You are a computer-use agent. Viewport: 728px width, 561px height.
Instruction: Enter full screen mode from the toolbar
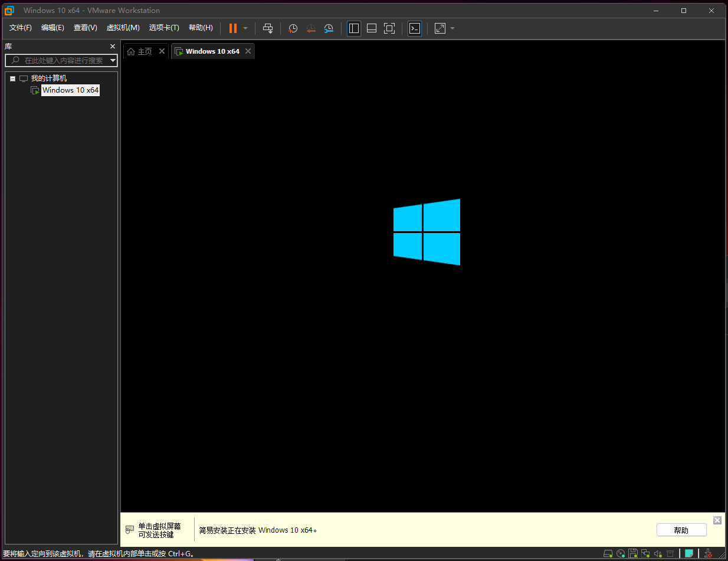[389, 28]
